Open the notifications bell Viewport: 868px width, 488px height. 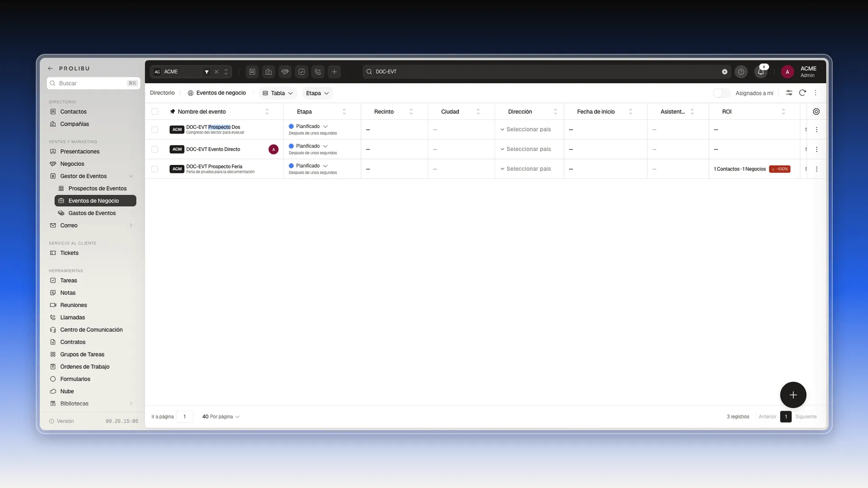[x=761, y=72]
